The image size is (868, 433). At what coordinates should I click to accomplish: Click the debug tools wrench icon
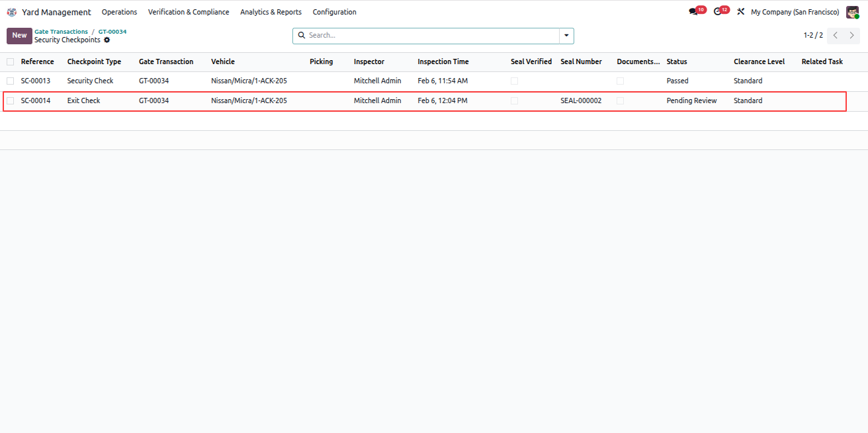[x=741, y=12]
